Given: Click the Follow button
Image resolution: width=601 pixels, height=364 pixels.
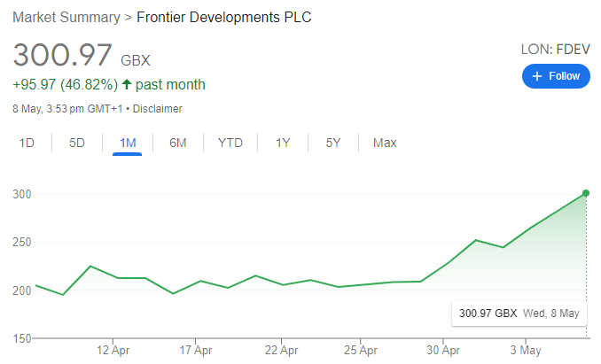Looking at the screenshot, I should pyautogui.click(x=556, y=76).
